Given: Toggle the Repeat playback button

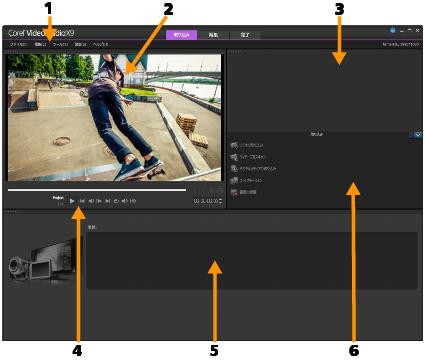Looking at the screenshot, I should (116, 201).
